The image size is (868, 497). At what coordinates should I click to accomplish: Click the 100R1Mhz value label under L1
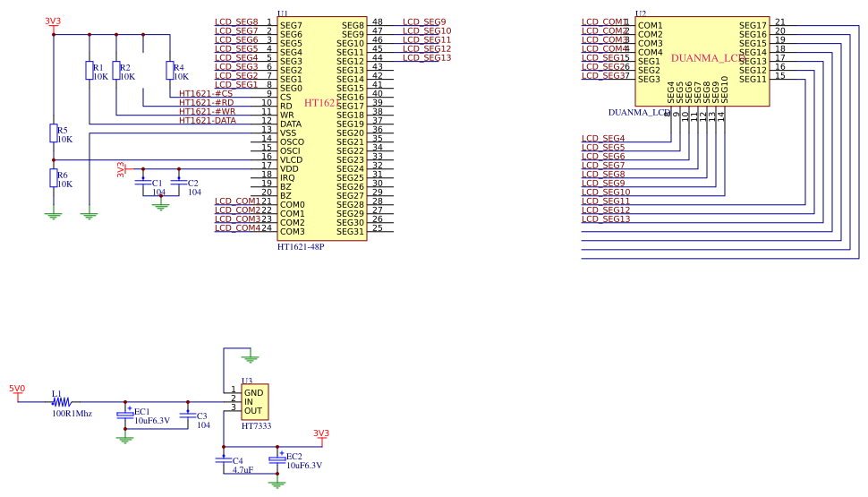72,414
